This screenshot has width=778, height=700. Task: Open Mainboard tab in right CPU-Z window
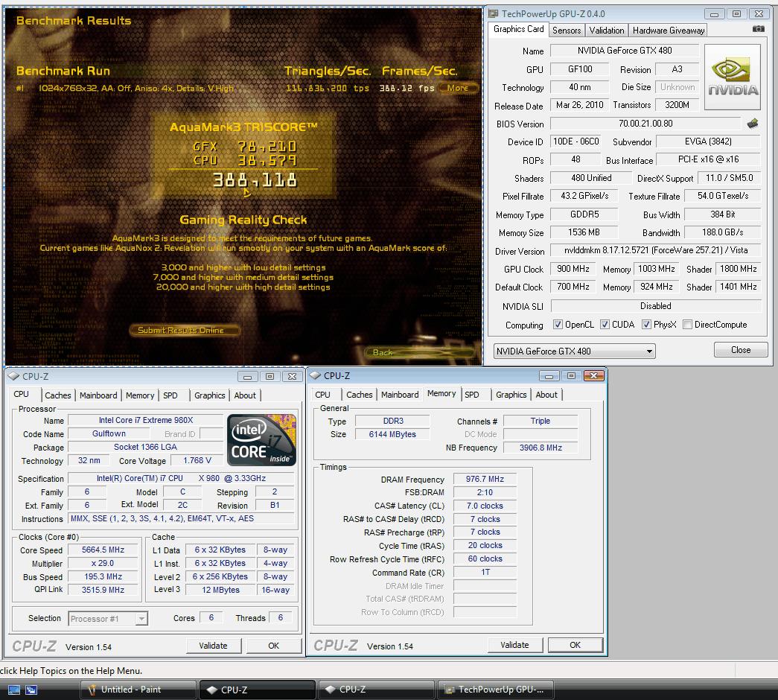tap(400, 395)
